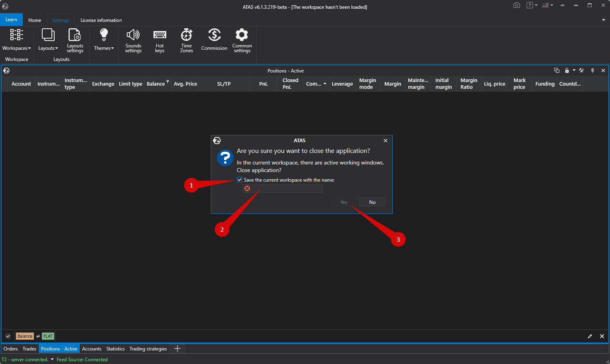Click the title bar pin icon
610x364 pixels.
562,5
